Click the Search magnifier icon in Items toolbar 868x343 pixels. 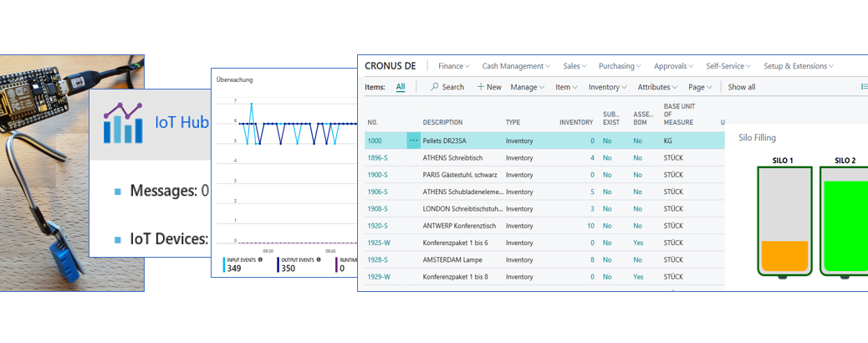(x=435, y=87)
